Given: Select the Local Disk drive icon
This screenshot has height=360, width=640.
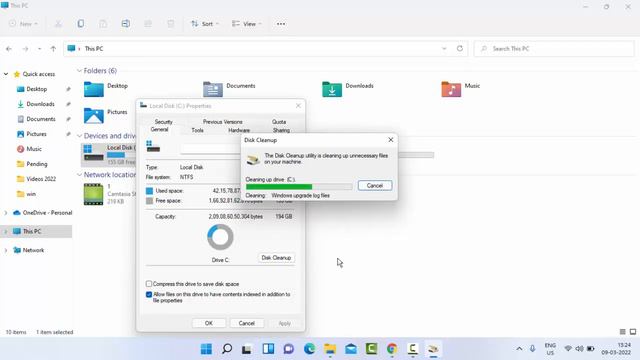Looking at the screenshot, I should 93,153.
